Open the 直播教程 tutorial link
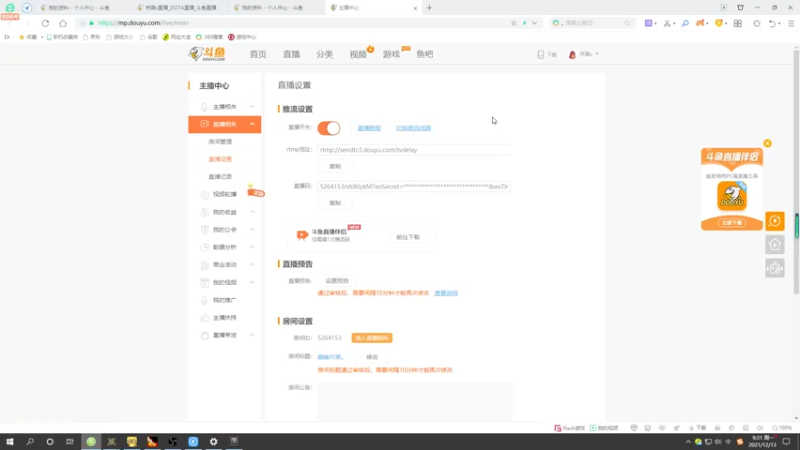This screenshot has height=450, width=800. 369,128
